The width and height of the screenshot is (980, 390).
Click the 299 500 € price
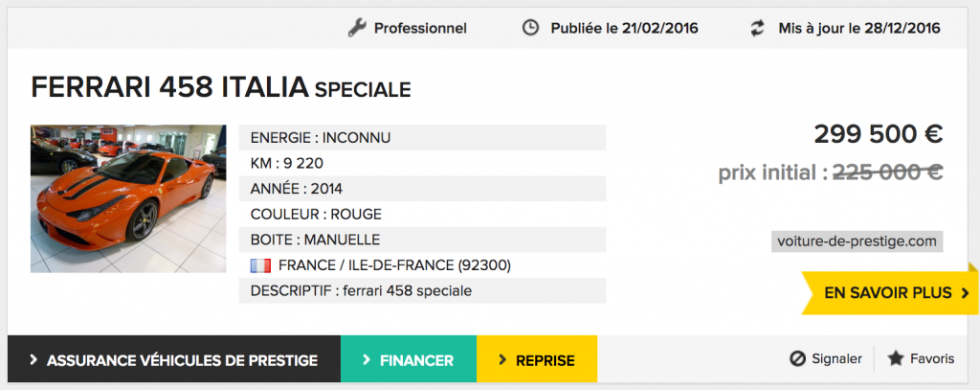[879, 134]
